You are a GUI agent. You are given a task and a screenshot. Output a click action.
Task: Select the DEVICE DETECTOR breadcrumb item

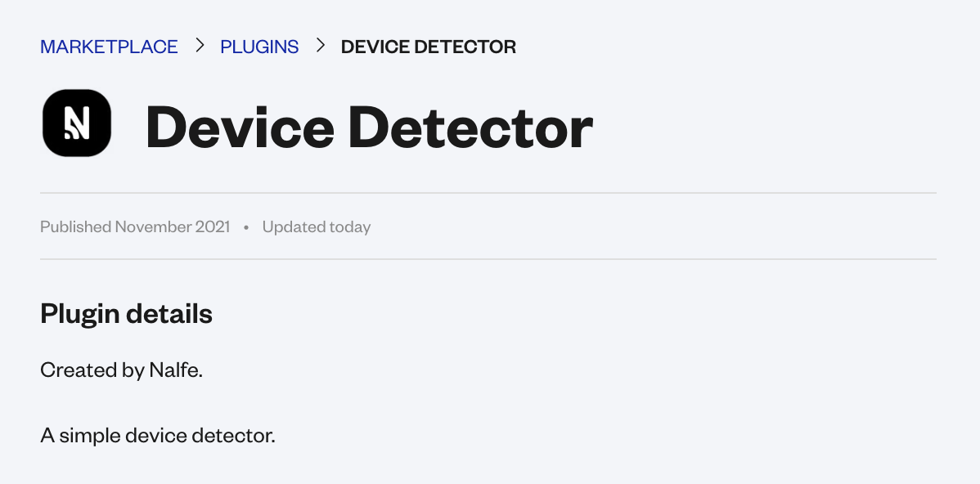pyautogui.click(x=428, y=47)
